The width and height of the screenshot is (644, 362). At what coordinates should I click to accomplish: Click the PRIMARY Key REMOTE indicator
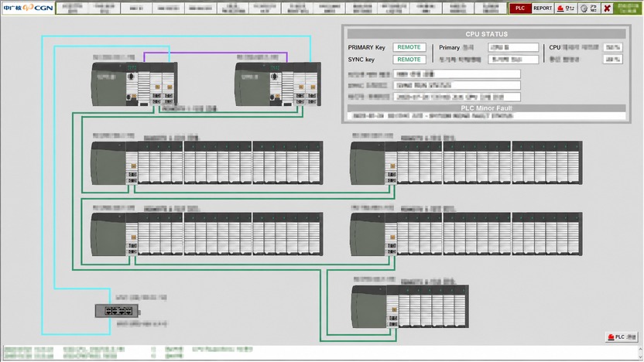409,47
